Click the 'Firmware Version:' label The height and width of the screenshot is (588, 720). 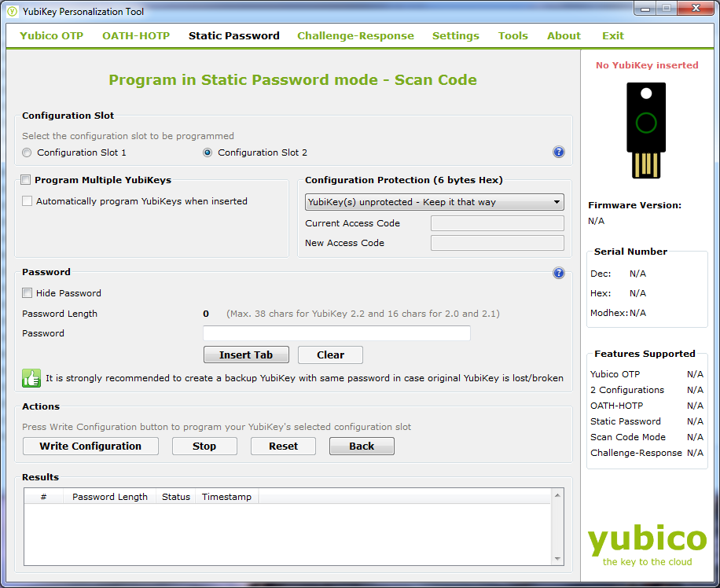pyautogui.click(x=634, y=205)
